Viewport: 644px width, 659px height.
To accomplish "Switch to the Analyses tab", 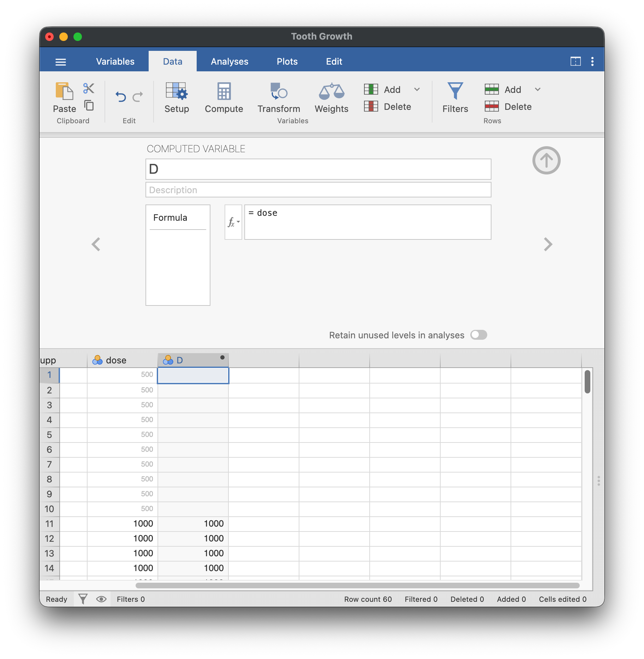I will tap(229, 61).
